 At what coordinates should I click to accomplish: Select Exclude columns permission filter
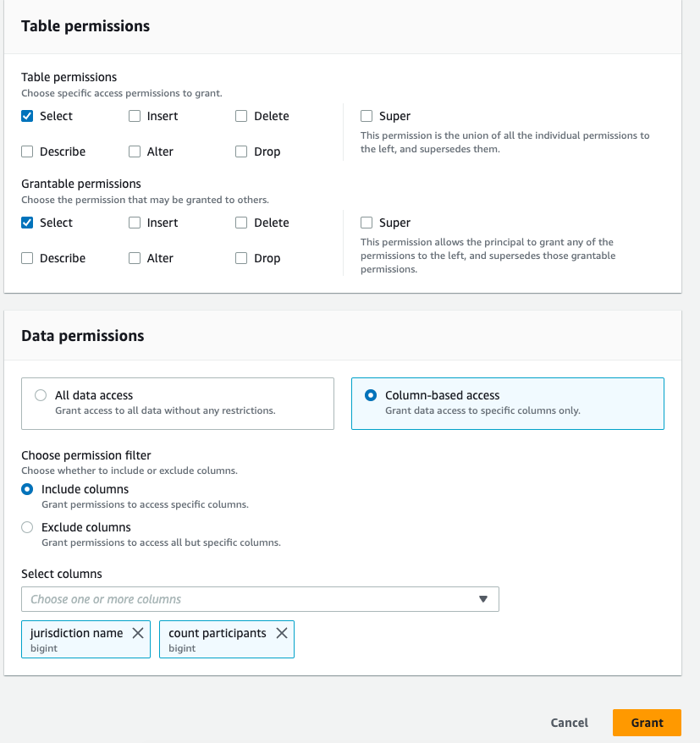point(28,527)
